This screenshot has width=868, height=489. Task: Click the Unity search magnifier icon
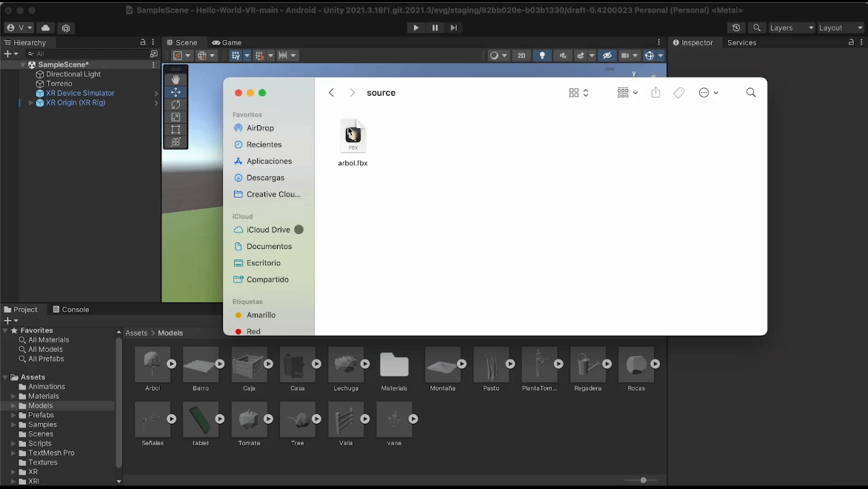[x=756, y=28]
